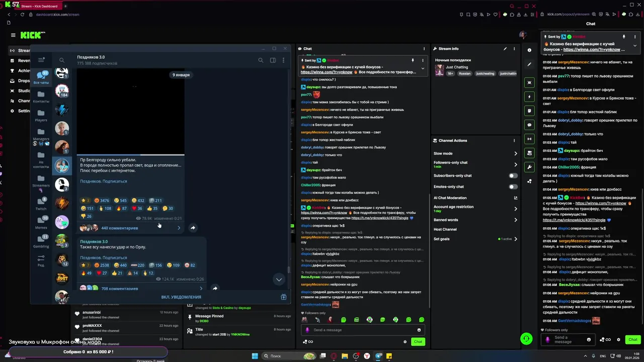Open the РИТ chat avatar
Screen dimensions: 644x362
[x=62, y=278]
